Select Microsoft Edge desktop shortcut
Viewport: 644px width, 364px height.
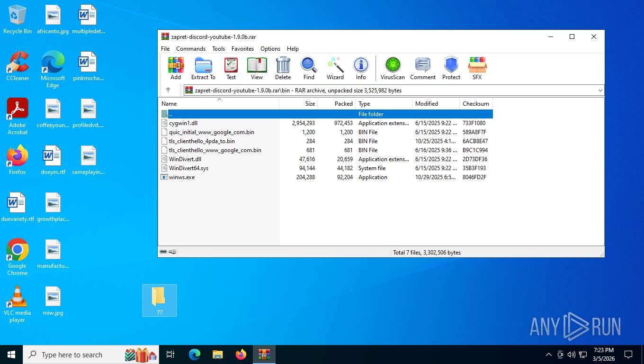[53, 70]
